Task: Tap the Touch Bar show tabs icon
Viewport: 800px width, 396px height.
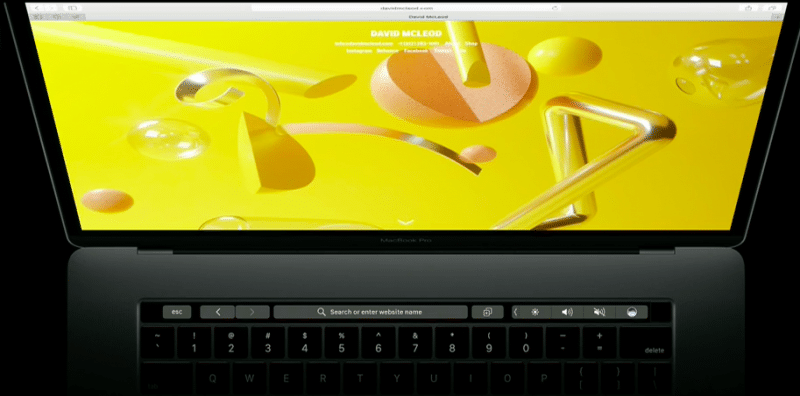Action: (487, 312)
